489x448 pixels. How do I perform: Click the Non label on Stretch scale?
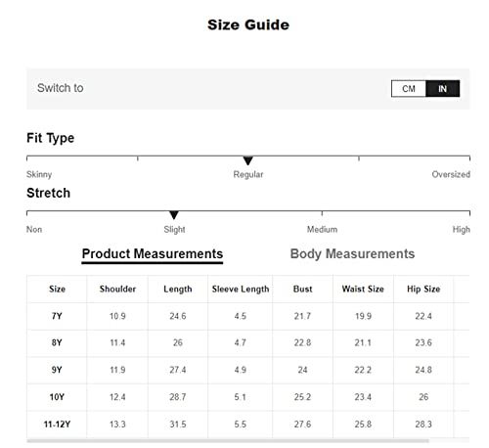tap(34, 230)
